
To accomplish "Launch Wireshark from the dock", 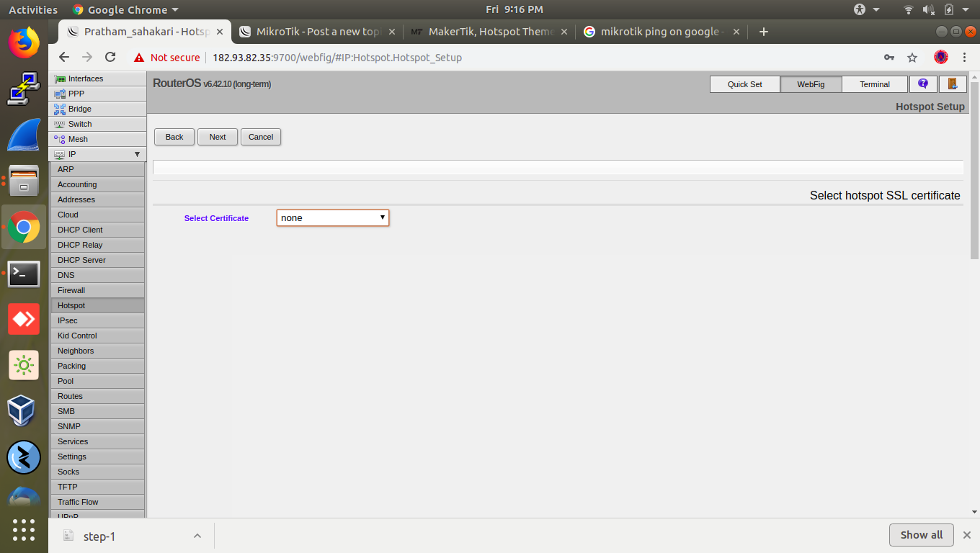I will pos(24,135).
